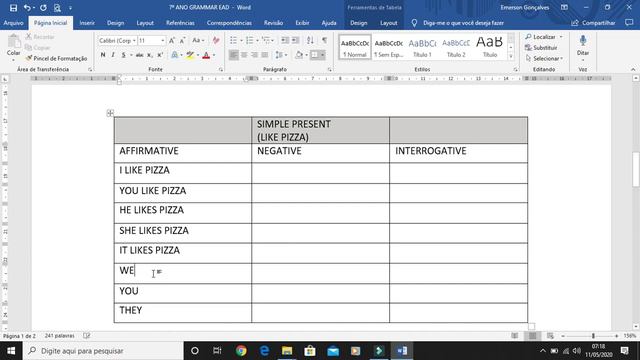This screenshot has height=360, width=640.
Task: Toggle show paragraph marks ¶
Action: [324, 40]
